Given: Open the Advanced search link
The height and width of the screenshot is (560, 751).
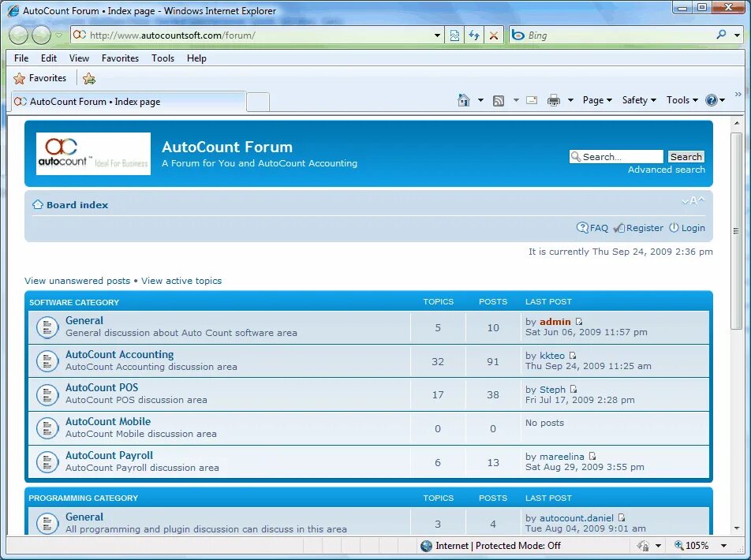Looking at the screenshot, I should pyautogui.click(x=667, y=170).
